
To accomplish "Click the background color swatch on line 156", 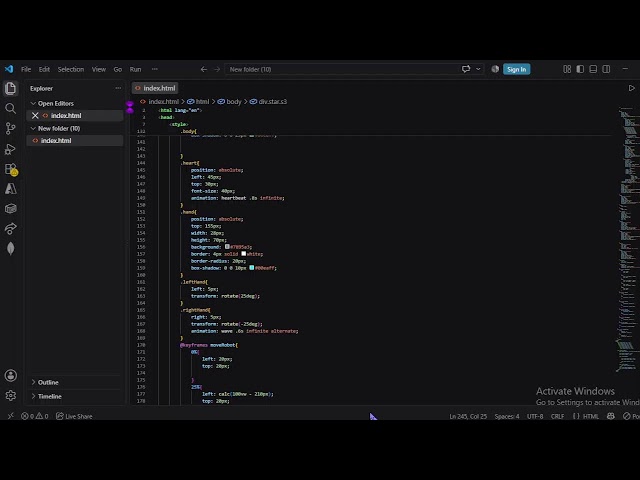I will tap(227, 247).
